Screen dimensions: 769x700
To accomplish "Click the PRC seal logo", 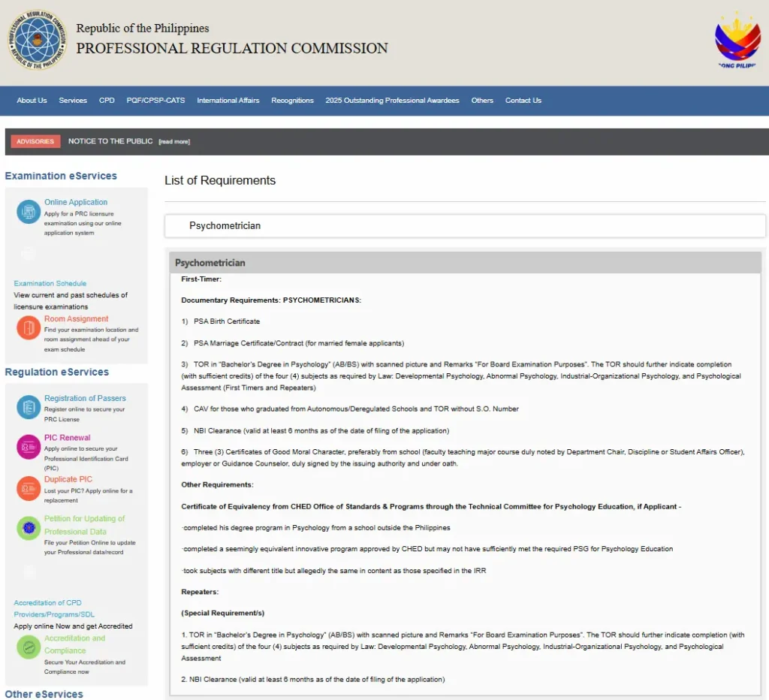I will [38, 40].
